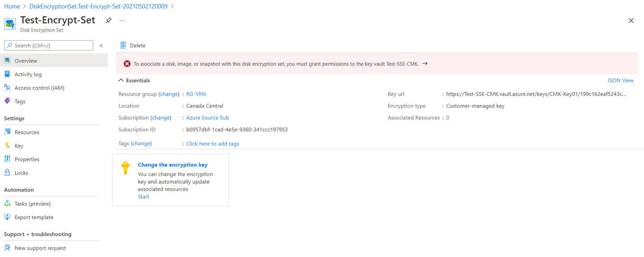
Task: Click the yellow Key icon in sidebar
Action: (x=7, y=146)
